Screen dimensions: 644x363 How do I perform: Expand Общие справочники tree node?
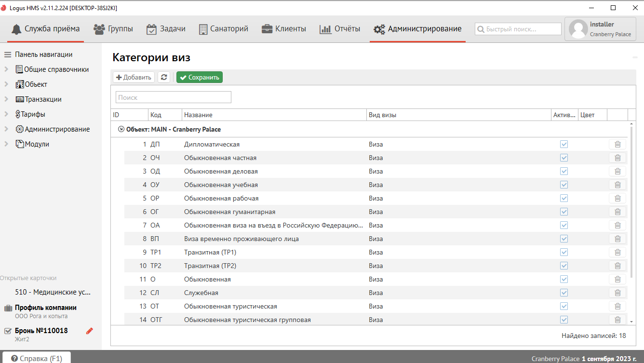(x=6, y=69)
